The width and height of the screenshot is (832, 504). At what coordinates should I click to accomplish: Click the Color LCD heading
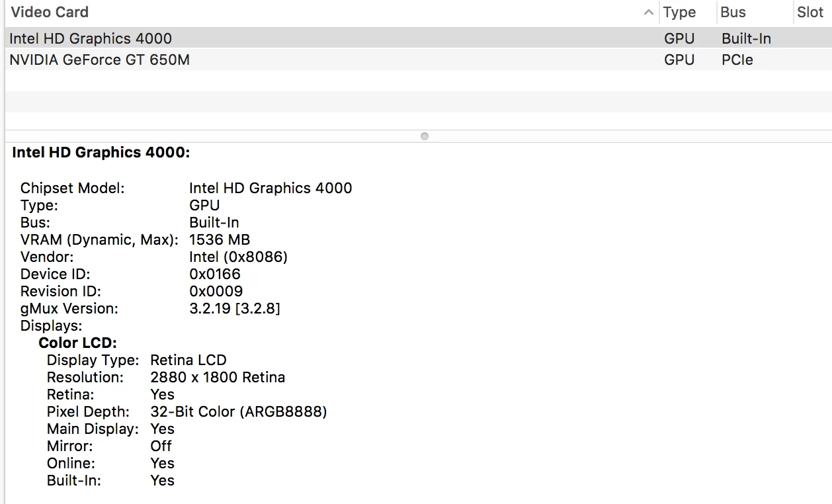[x=78, y=343]
